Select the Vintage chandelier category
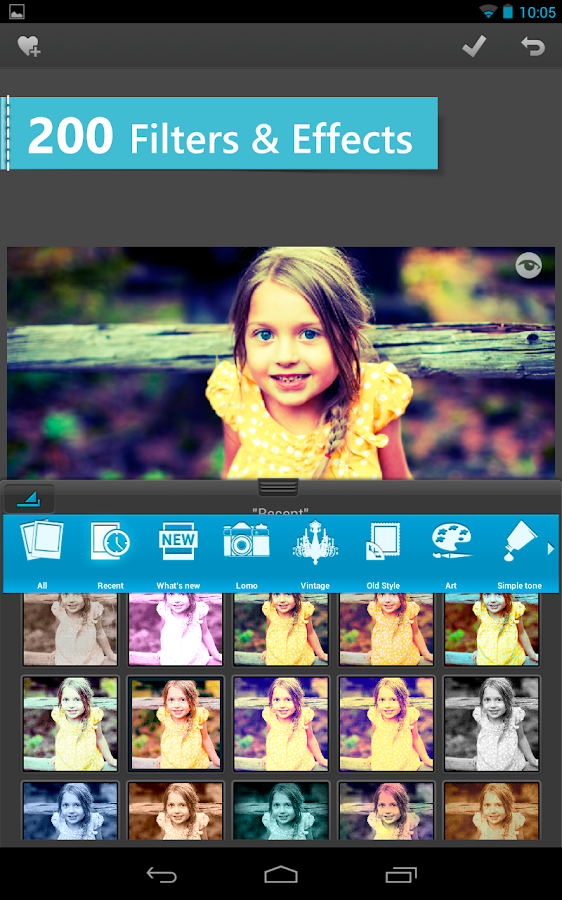This screenshot has width=562, height=900. 315,554
